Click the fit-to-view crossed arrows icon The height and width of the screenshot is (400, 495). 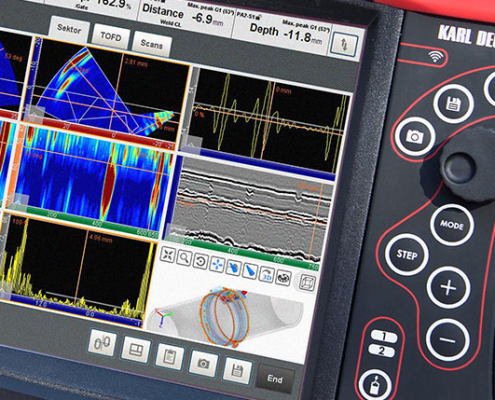[168, 255]
